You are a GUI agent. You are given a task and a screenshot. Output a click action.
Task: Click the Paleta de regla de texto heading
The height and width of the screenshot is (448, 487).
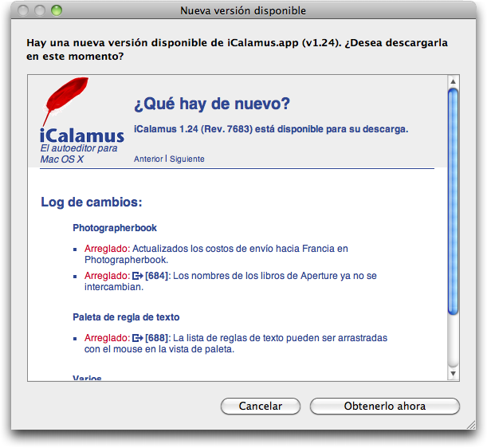[126, 317]
